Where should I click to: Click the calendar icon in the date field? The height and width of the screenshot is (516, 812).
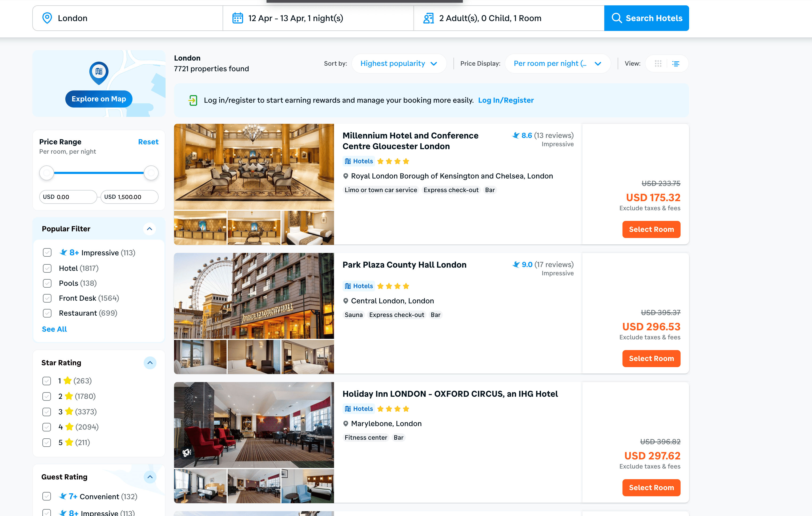[x=238, y=18]
